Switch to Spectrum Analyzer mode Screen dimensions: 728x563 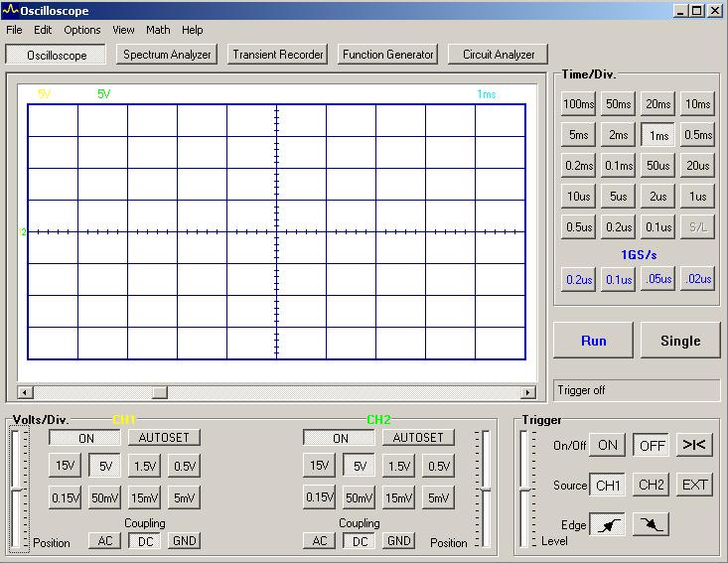(167, 55)
